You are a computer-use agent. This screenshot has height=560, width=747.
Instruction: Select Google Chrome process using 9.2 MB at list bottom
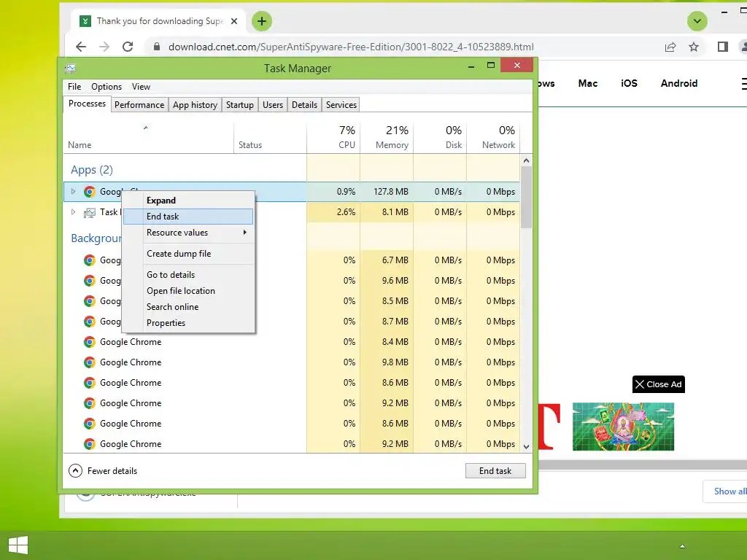tap(291, 444)
